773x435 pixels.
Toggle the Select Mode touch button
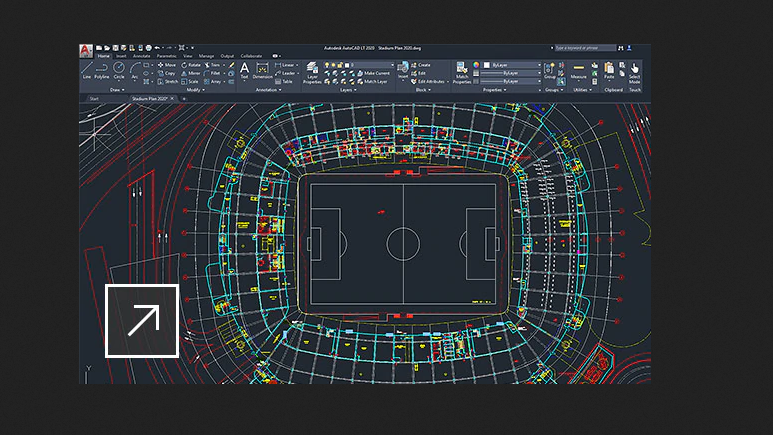click(x=635, y=73)
